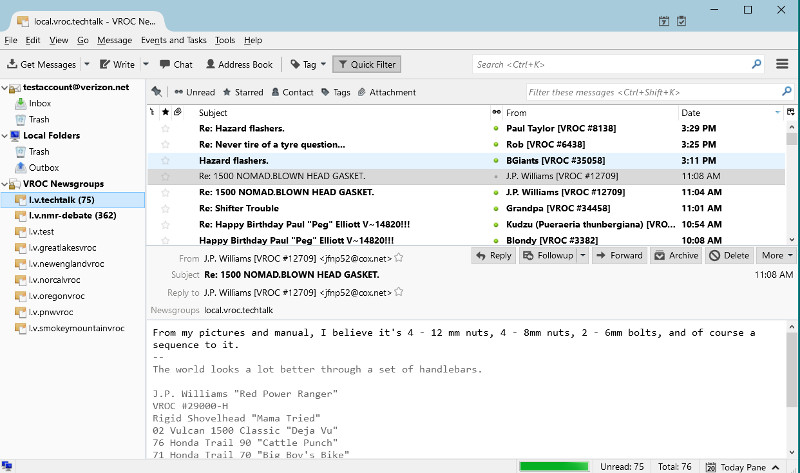The height and width of the screenshot is (473, 800).
Task: Click the 'Filter these messages' field
Action: (660, 92)
